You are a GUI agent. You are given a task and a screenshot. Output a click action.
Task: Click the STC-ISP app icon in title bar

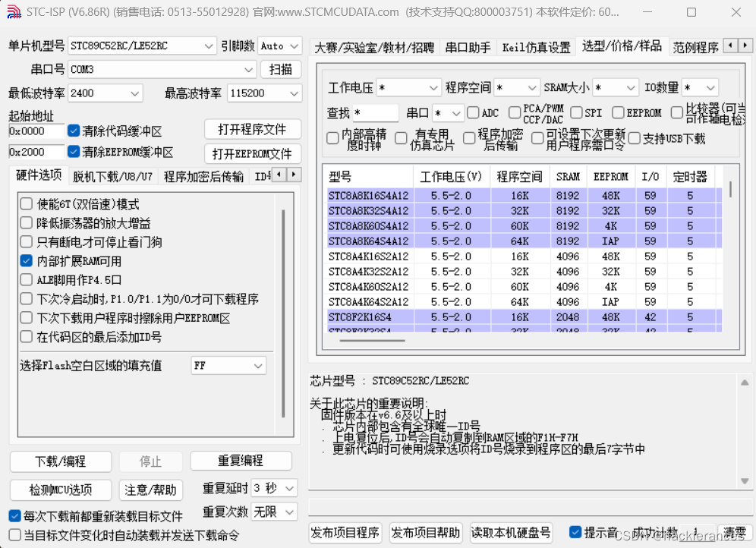(x=14, y=12)
